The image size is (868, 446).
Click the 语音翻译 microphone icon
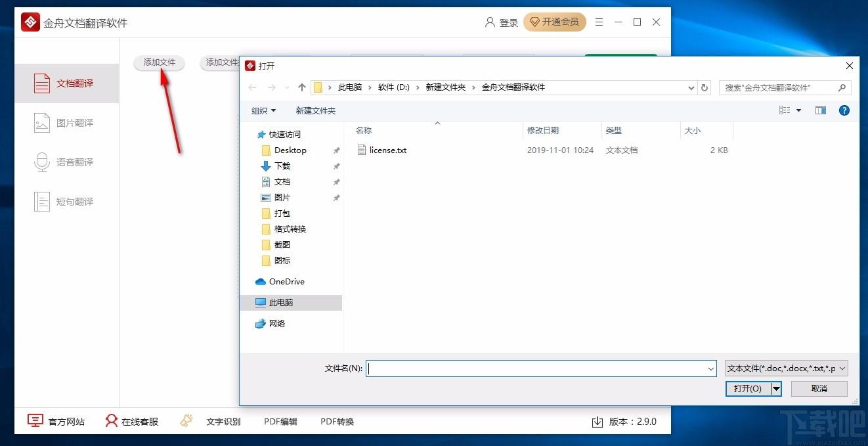tap(42, 162)
